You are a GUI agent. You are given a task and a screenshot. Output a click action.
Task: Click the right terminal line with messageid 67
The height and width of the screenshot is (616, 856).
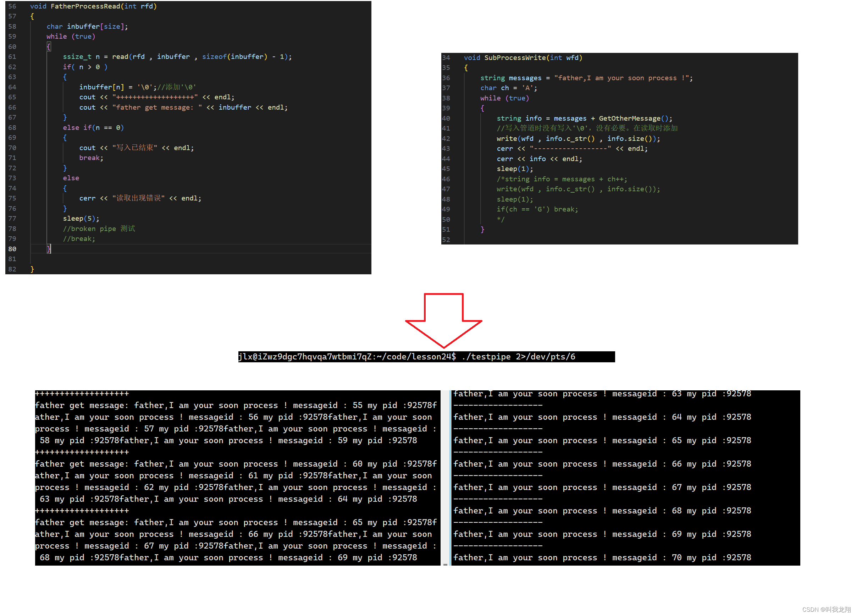(602, 487)
